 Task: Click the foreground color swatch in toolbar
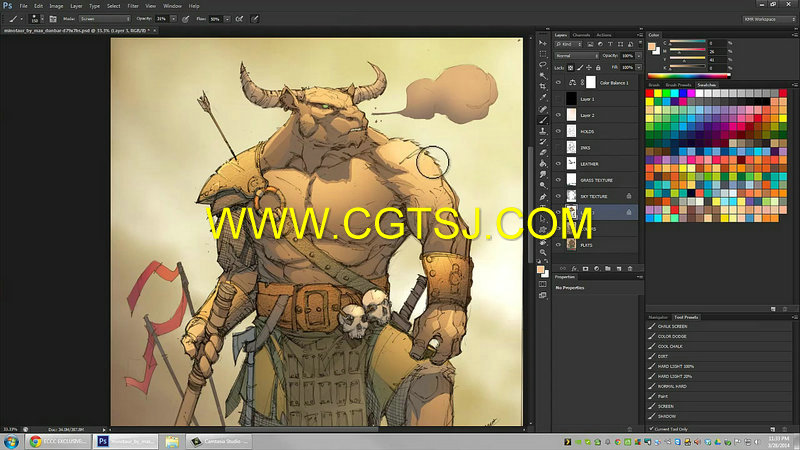(x=540, y=269)
